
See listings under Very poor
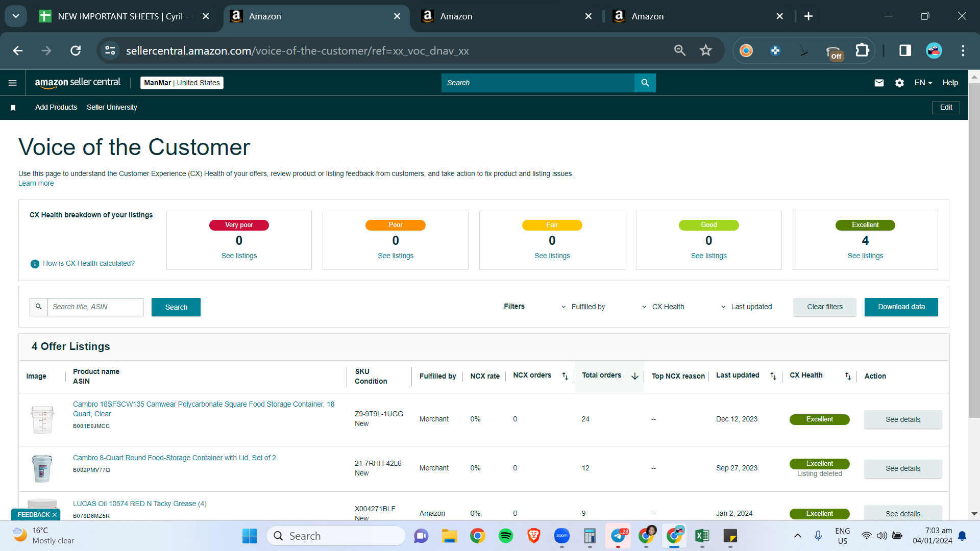tap(239, 256)
